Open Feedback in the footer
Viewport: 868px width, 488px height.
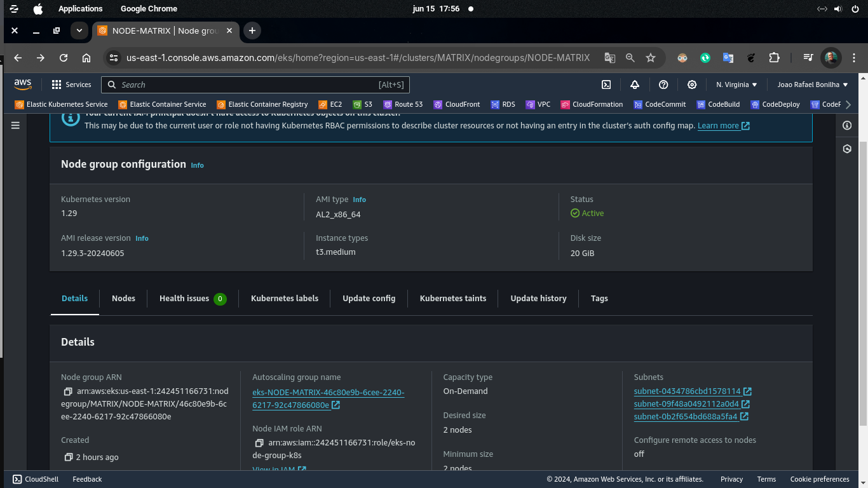87,479
